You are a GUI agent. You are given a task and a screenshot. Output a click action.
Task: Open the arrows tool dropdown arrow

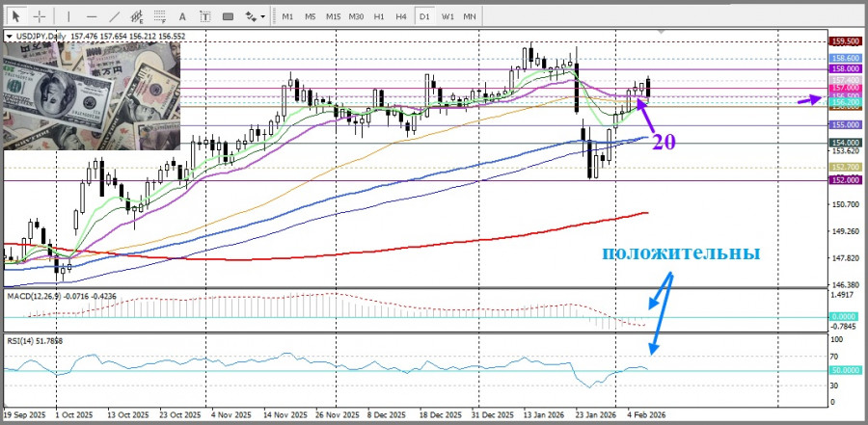pyautogui.click(x=262, y=16)
